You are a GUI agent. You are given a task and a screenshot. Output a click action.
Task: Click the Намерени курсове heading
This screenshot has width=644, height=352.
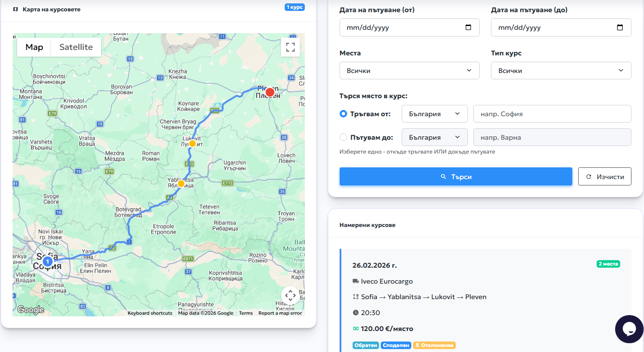[367, 225]
